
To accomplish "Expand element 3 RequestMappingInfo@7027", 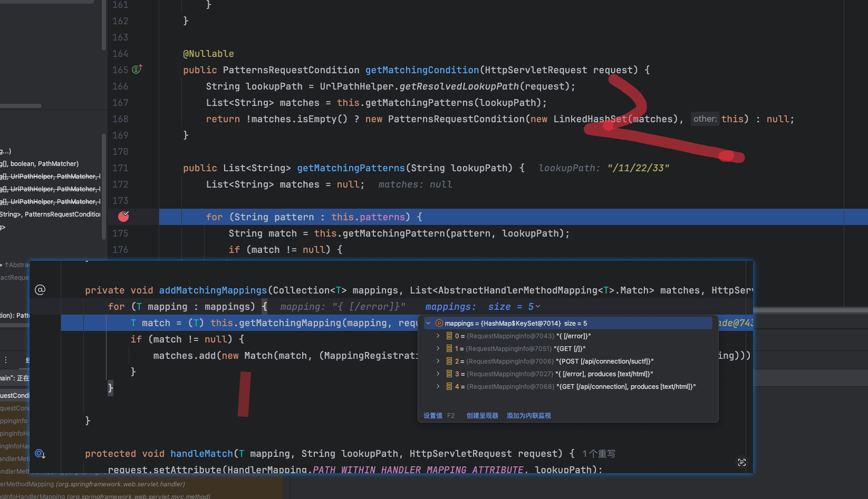I will (x=438, y=374).
